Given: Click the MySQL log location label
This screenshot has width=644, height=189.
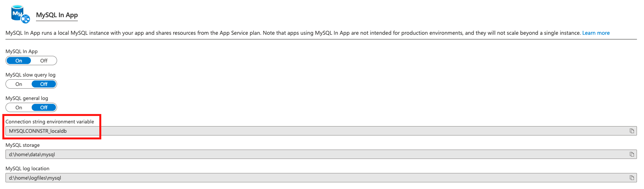Looking at the screenshot, I should click(27, 168).
